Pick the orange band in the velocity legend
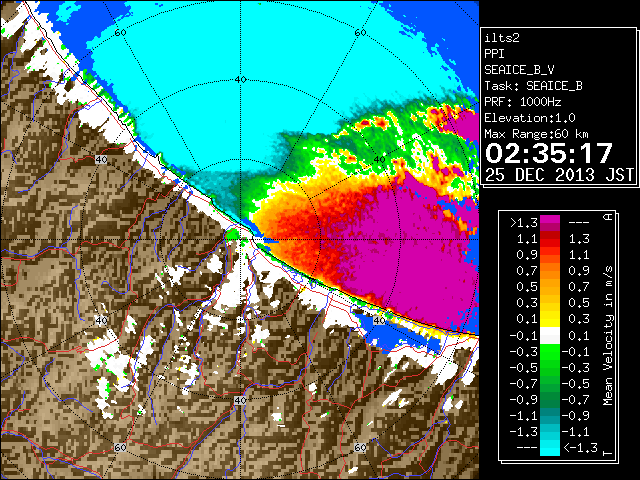This screenshot has height=480, width=640. (550, 271)
